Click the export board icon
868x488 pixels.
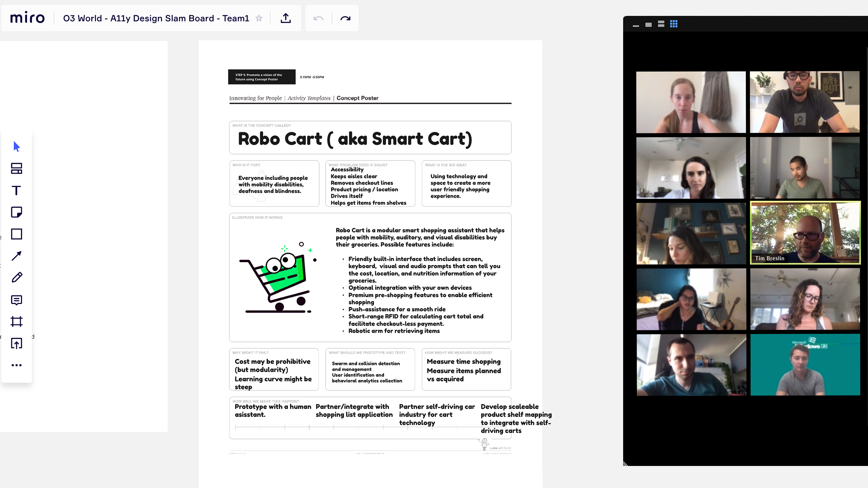(x=286, y=18)
